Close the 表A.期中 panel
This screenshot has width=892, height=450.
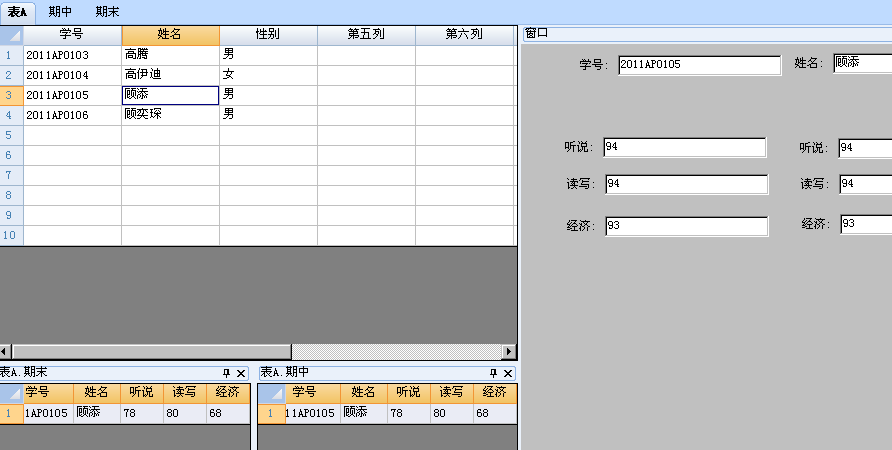[508, 373]
